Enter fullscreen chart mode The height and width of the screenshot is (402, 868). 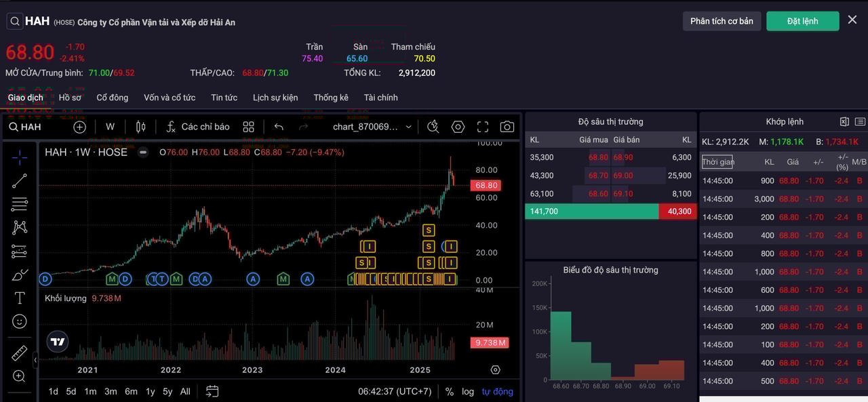(483, 127)
